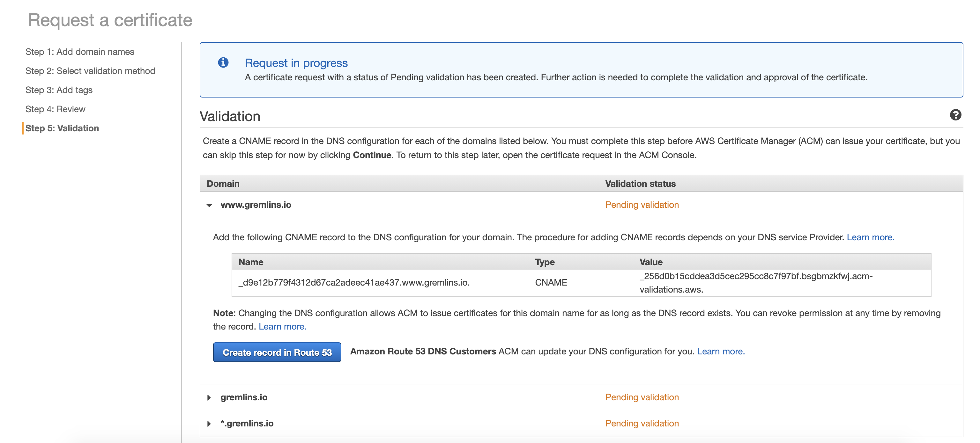Collapse the www.gremlins.io domain row
The image size is (980, 443).
209,205
